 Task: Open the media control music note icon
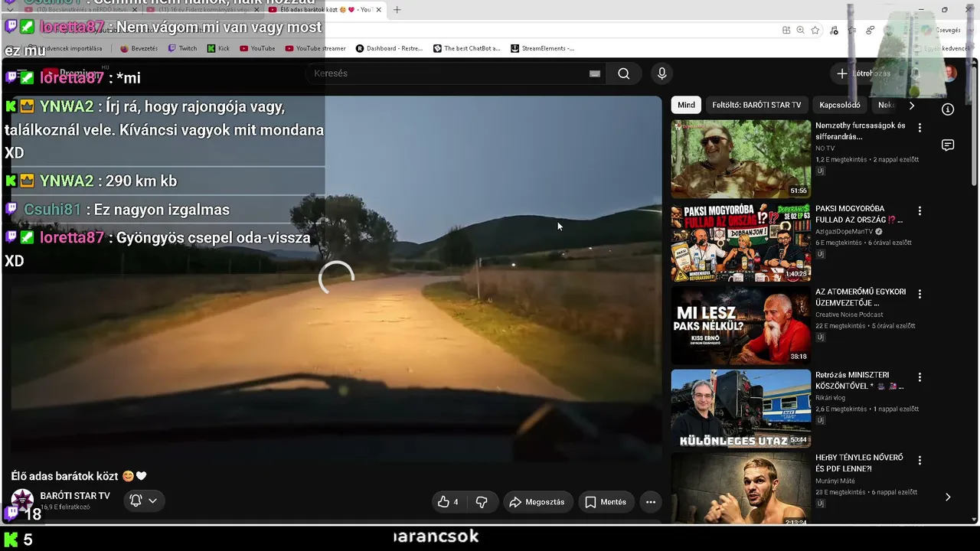point(834,30)
